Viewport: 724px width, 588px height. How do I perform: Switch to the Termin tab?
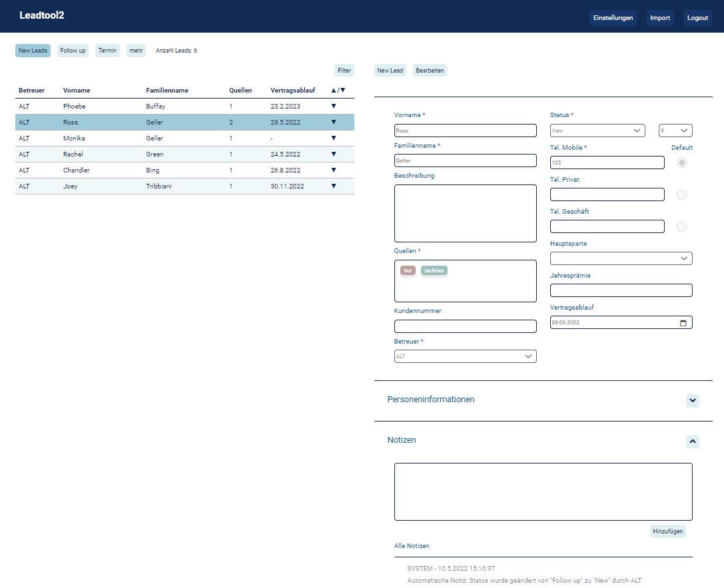click(x=108, y=51)
